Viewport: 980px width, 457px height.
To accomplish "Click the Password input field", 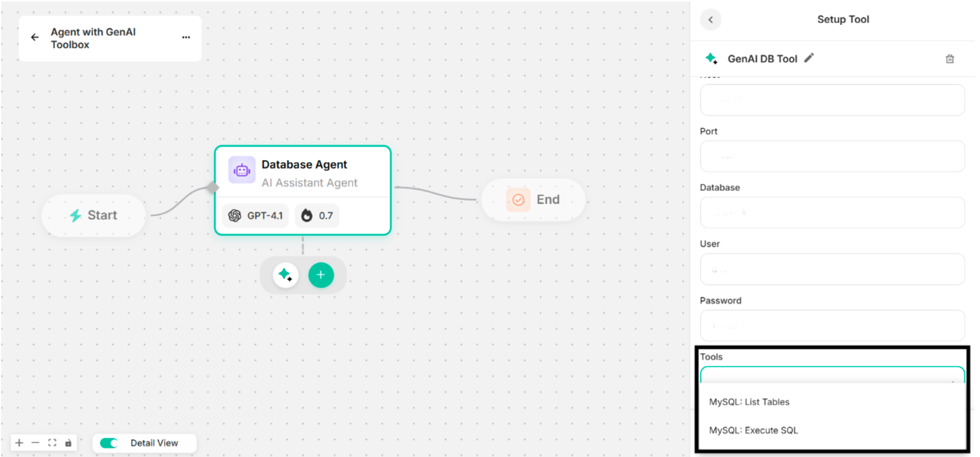I will (x=832, y=325).
